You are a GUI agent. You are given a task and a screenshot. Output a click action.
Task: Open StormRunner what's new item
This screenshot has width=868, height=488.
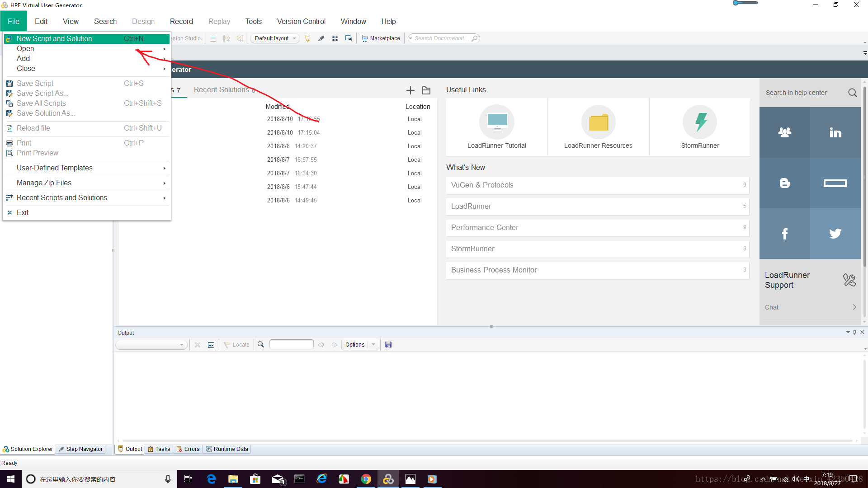[597, 249]
